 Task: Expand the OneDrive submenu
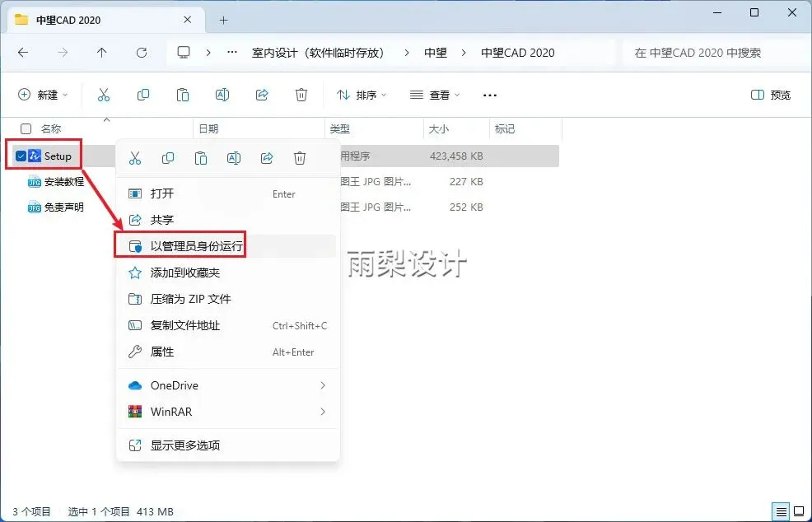click(228, 385)
